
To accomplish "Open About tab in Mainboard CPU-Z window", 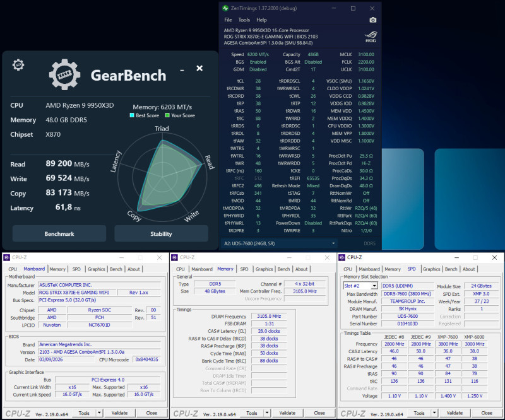I will [134, 269].
